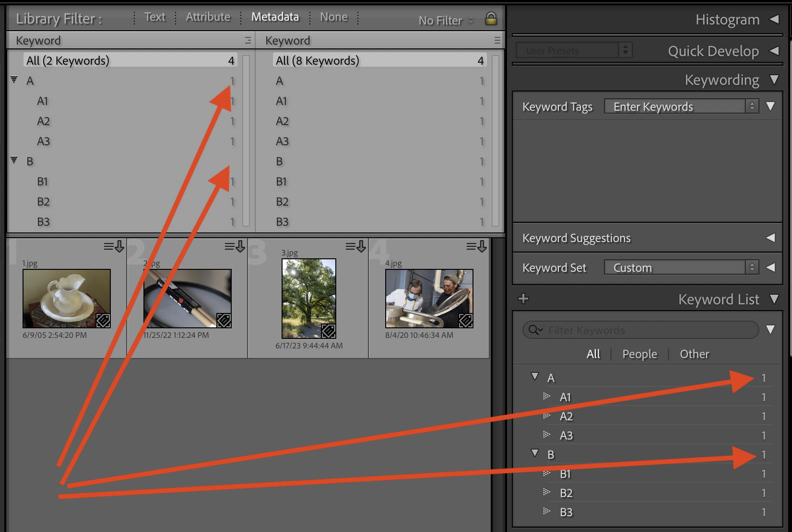Screen dimensions: 792x532
Task: Click the keyword badge icon on 2.jpg thumbnail
Action: (x=224, y=320)
